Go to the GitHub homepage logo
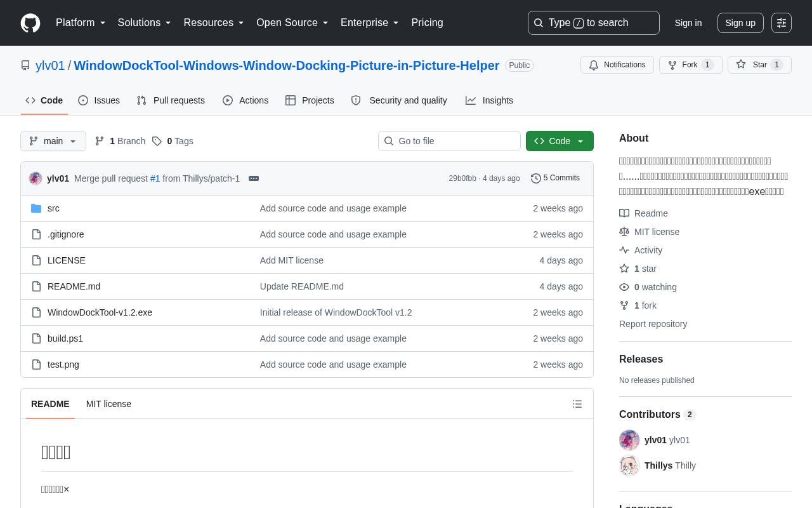The height and width of the screenshot is (508, 812). click(30, 23)
